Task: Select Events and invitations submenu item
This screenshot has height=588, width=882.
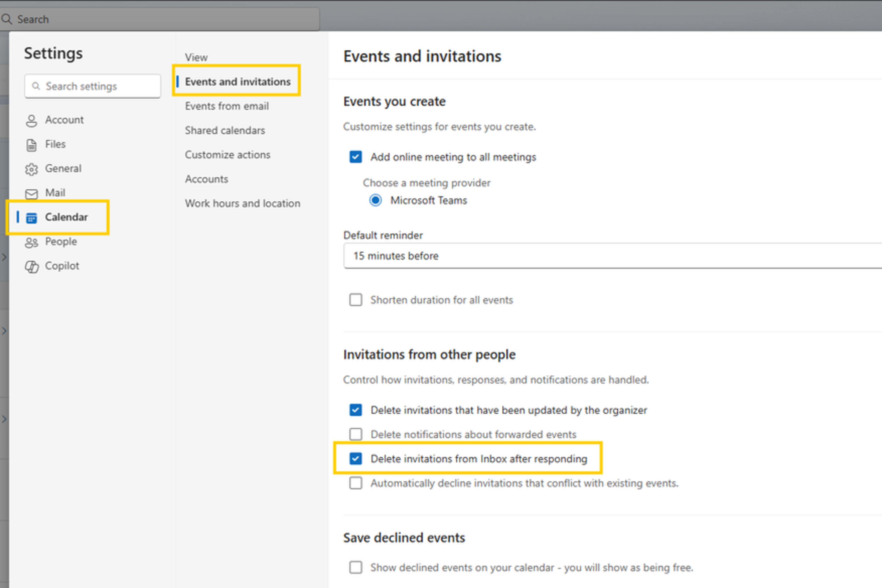Action: coord(238,81)
